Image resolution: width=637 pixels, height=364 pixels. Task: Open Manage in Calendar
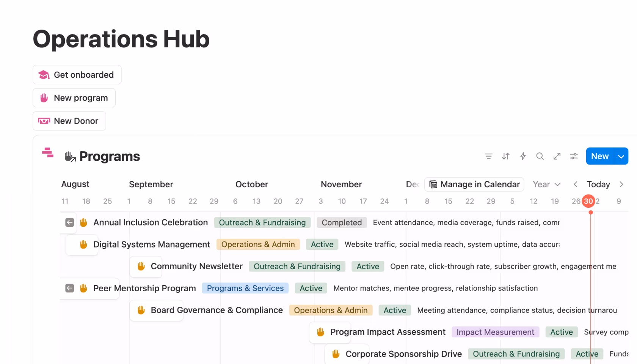point(474,184)
